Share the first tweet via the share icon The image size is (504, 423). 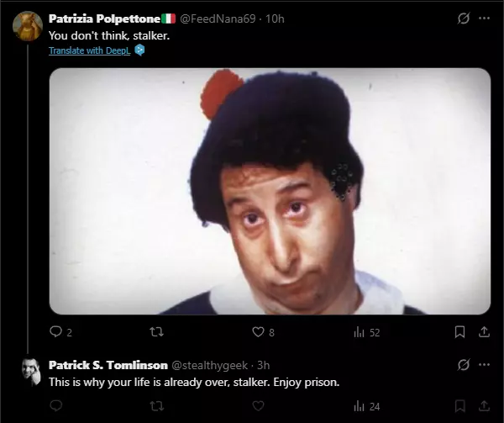pyautogui.click(x=484, y=331)
